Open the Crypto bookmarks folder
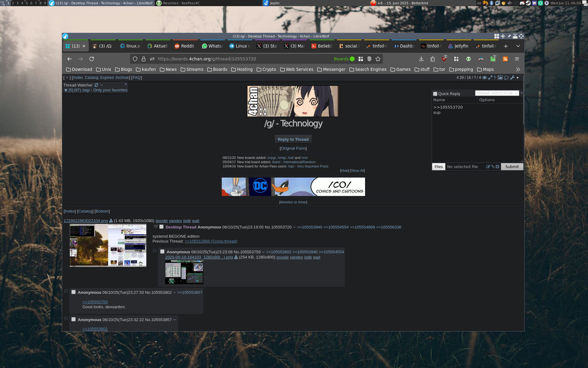Image resolution: width=588 pixels, height=368 pixels. [x=266, y=70]
